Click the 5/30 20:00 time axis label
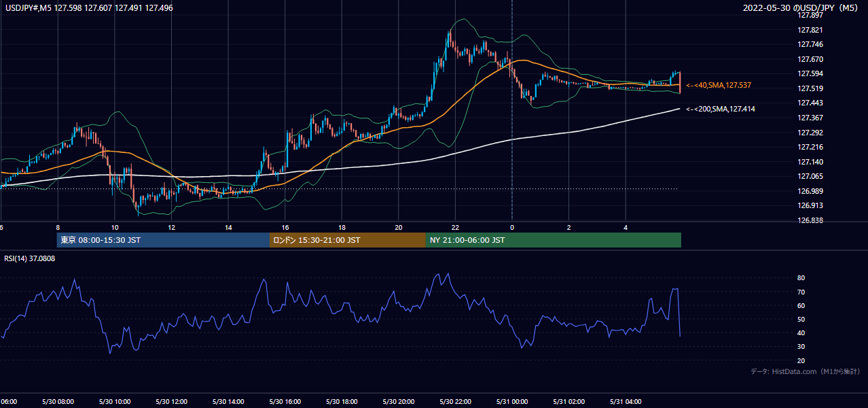 pos(398,402)
